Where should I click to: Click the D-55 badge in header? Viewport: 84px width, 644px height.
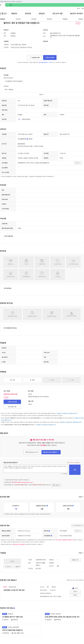tap(78, 23)
